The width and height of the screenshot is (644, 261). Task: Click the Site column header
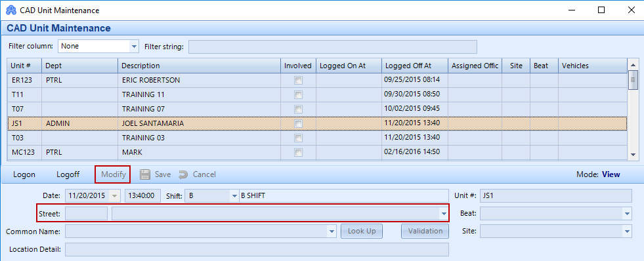(x=516, y=66)
